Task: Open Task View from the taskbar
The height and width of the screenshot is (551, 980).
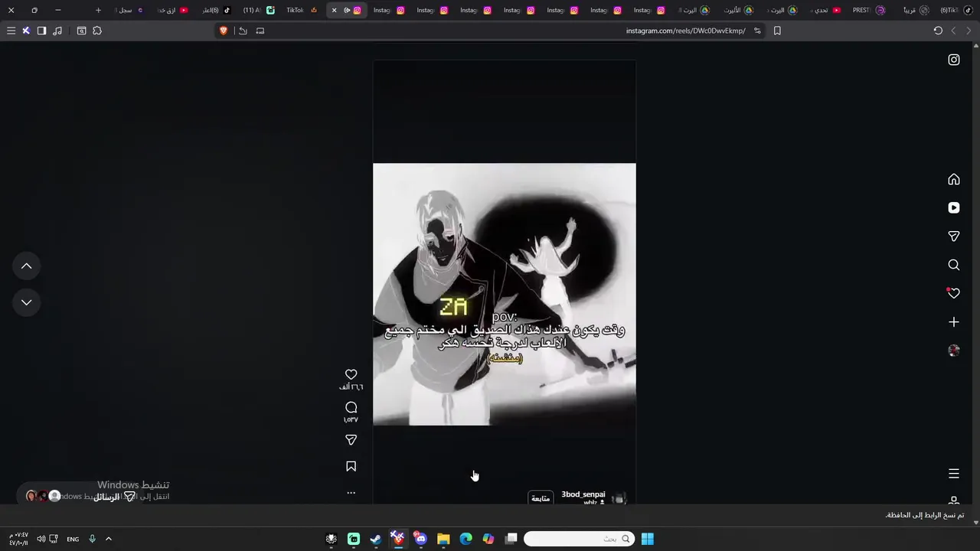Action: point(511,539)
